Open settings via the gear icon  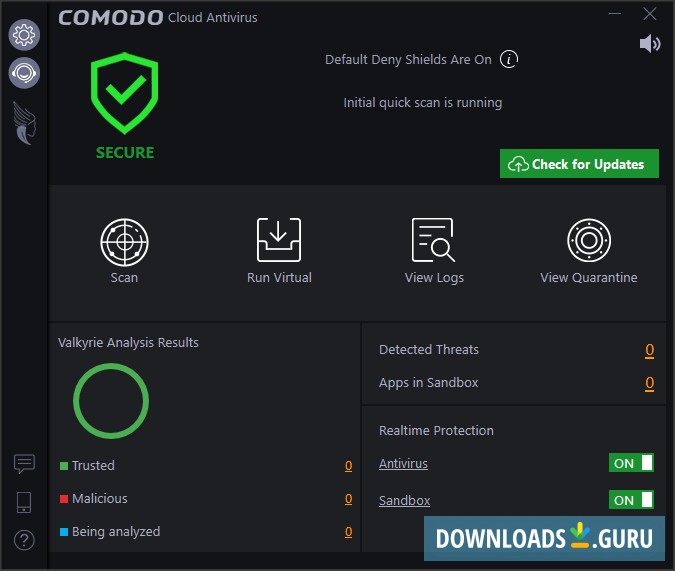[24, 35]
